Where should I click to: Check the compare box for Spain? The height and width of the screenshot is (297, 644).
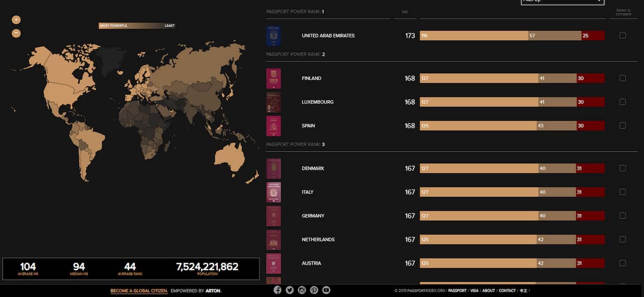click(x=622, y=125)
